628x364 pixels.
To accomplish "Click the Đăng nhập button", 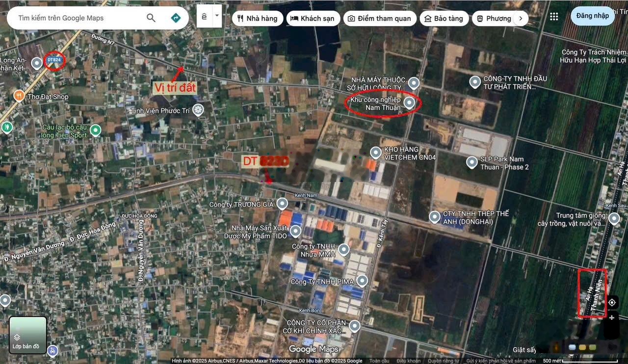I will 592,16.
